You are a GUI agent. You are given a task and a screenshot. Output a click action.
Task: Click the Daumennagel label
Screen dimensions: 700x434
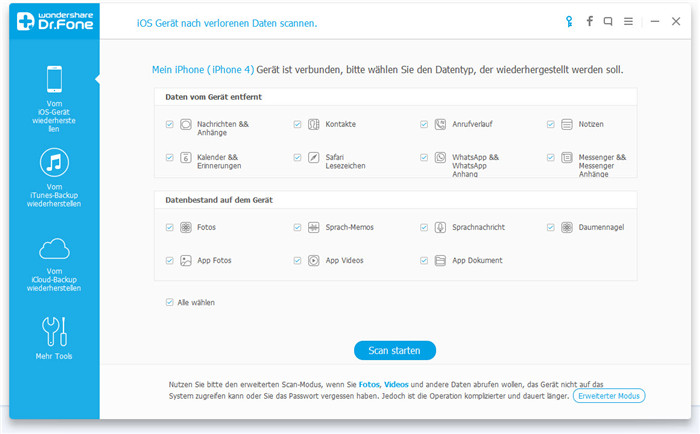coord(601,227)
